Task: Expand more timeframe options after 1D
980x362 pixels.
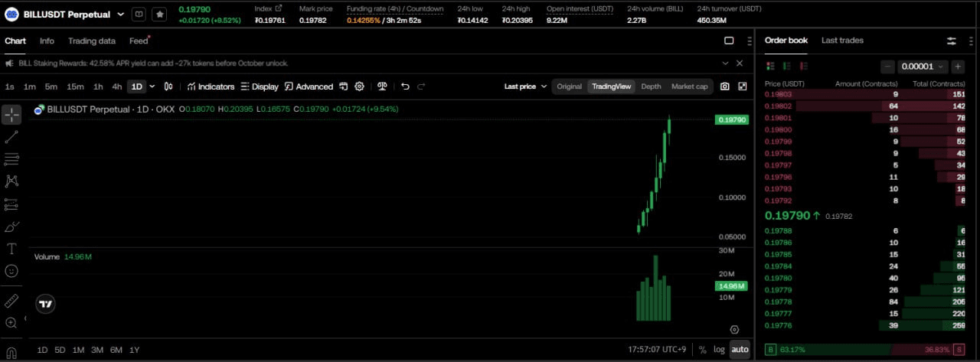Action: pos(152,86)
